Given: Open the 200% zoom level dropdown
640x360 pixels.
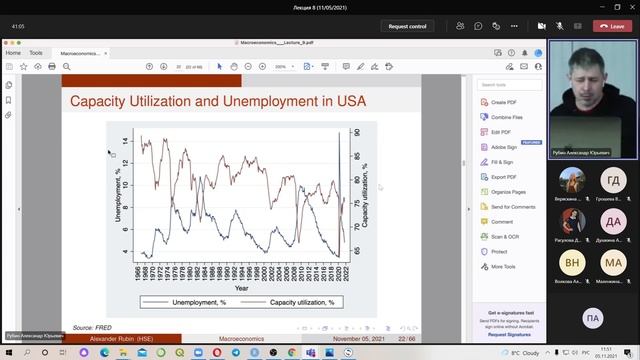Looking at the screenshot, I should click(284, 67).
